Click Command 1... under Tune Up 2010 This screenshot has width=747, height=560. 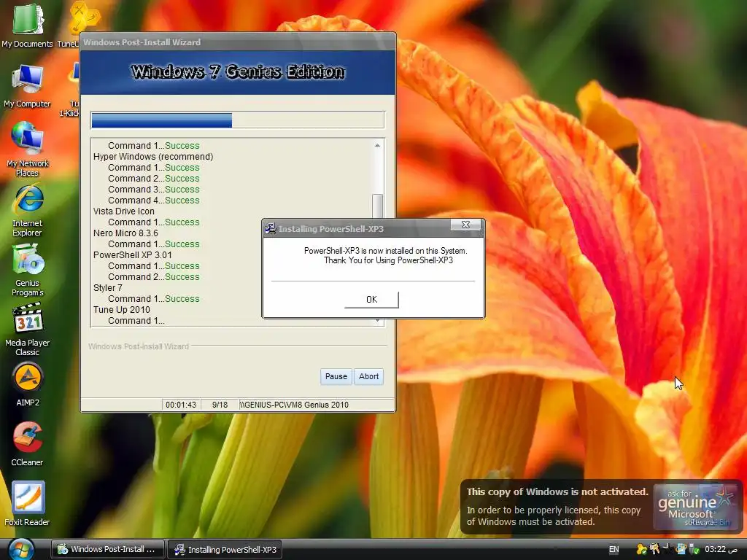click(x=136, y=321)
